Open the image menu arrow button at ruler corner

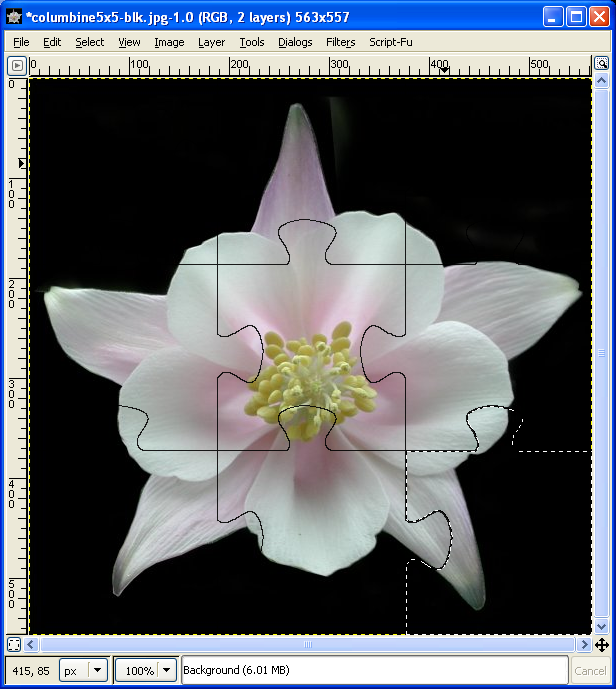17,65
